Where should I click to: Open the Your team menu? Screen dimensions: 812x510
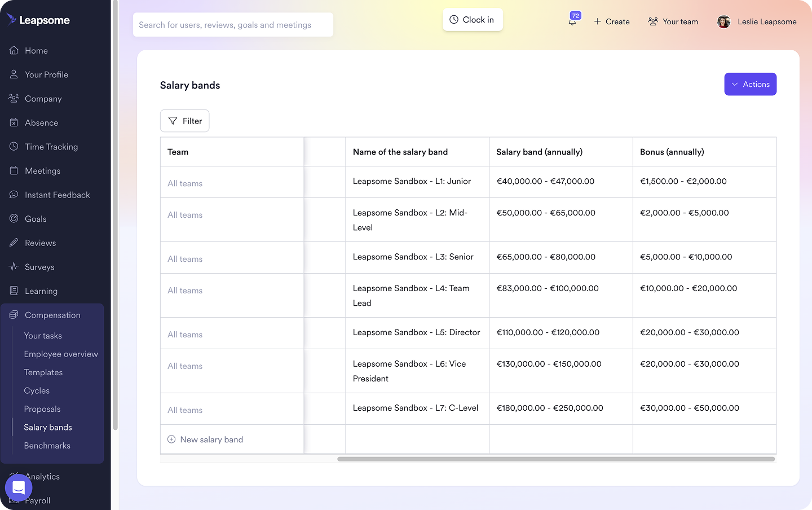click(673, 21)
